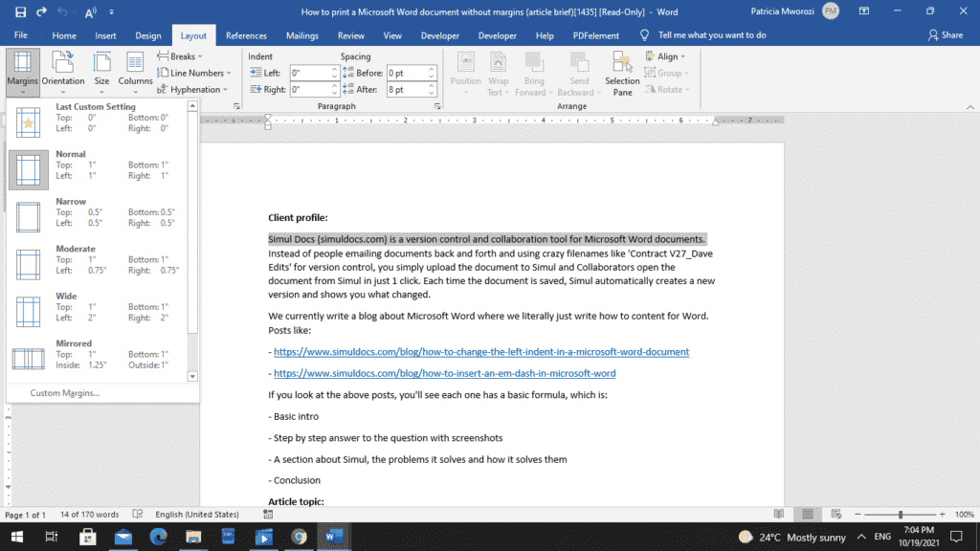Open Page Setup dialog launcher
Screen dimensions: 980x551
tap(236, 107)
